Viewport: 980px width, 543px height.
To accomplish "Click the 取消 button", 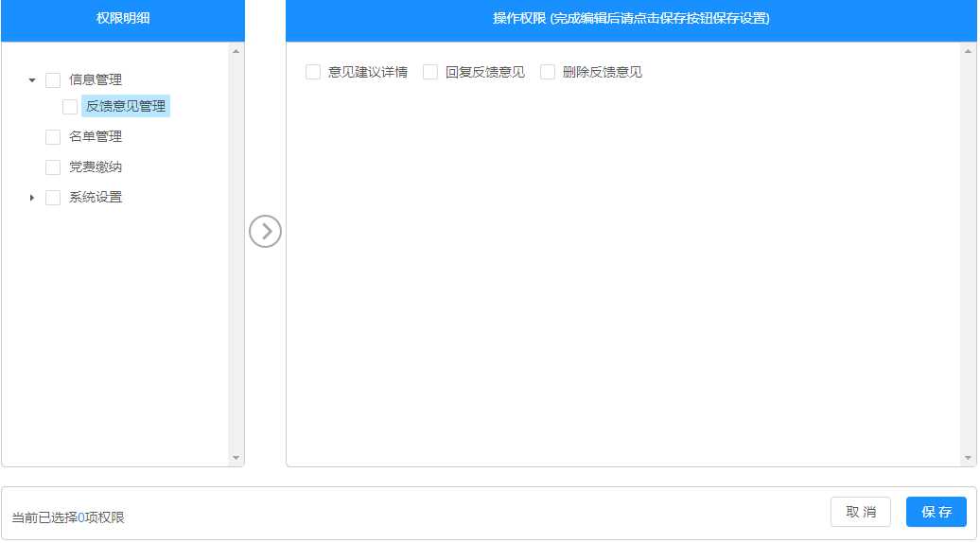I will point(861,512).
